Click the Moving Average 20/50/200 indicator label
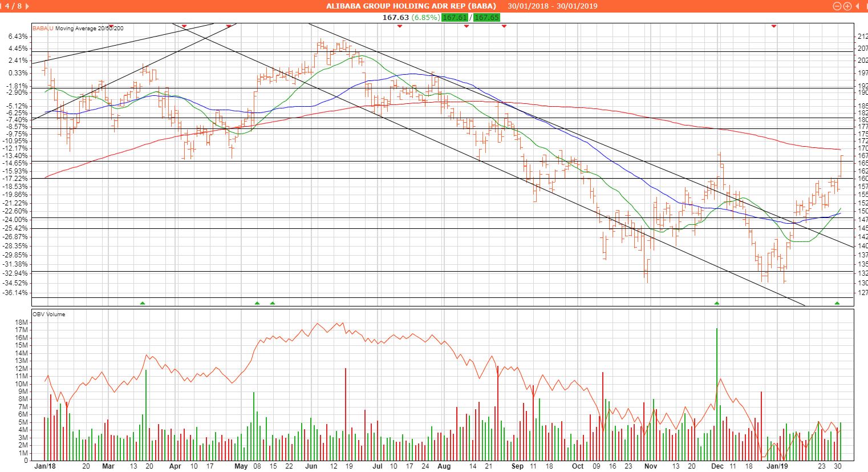 [x=89, y=28]
